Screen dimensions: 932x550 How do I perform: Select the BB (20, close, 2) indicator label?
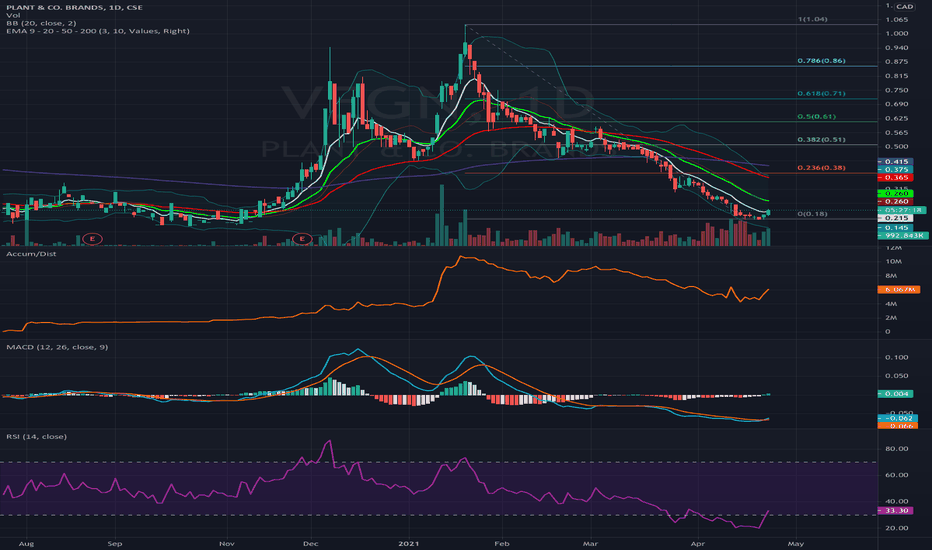[x=41, y=23]
